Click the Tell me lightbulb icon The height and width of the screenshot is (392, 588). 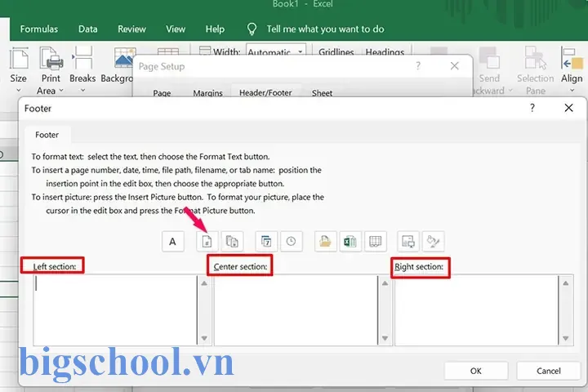(x=252, y=29)
